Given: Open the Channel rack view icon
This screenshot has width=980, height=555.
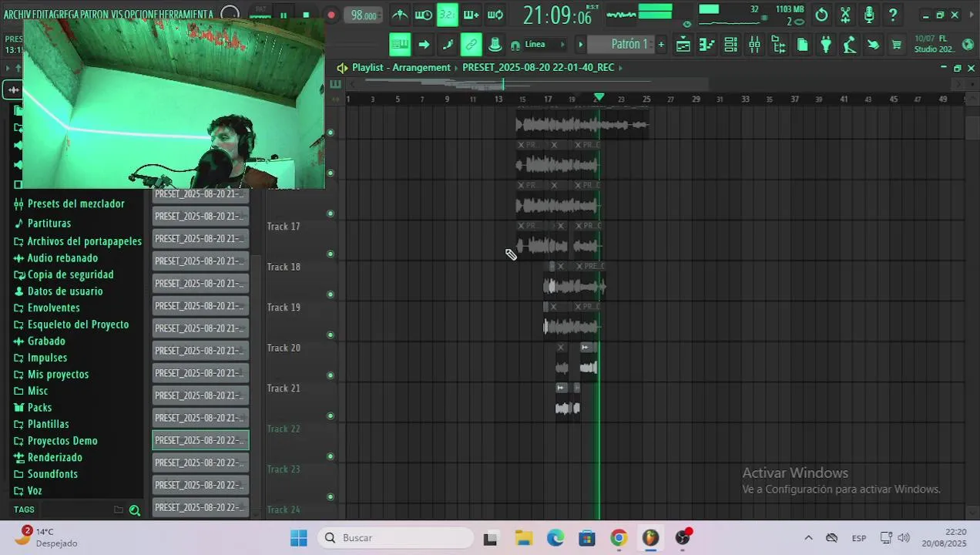Looking at the screenshot, I should 730,45.
